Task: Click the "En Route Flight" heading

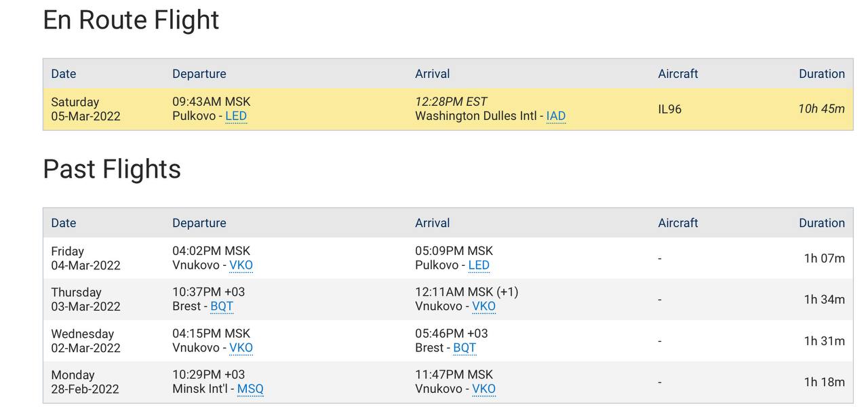Action: [x=131, y=20]
